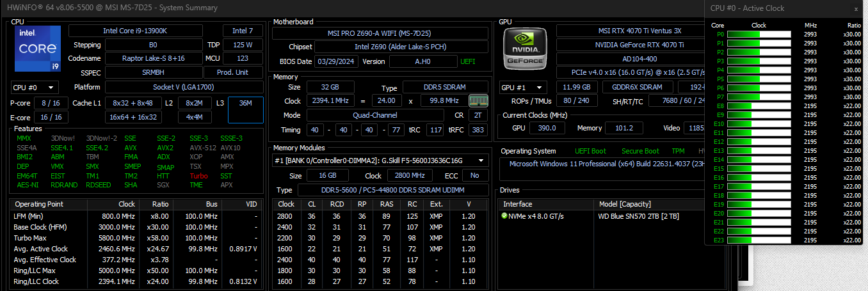Expand the memory module BANK 0 dropdown
The image size is (868, 291).
380,161
